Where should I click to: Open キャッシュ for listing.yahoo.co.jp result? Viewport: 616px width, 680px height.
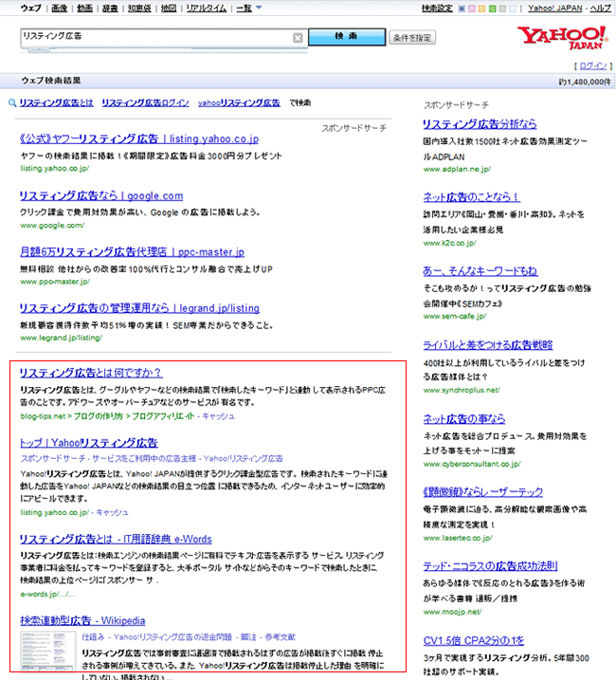pyautogui.click(x=112, y=512)
